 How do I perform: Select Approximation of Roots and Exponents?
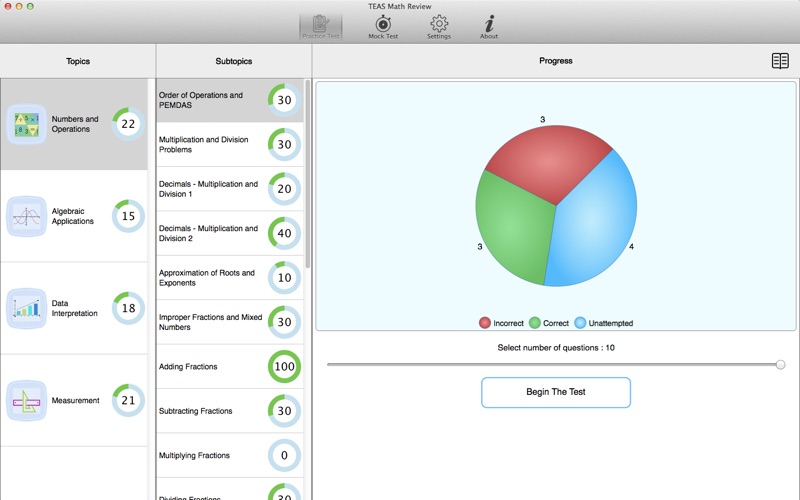pyautogui.click(x=230, y=278)
